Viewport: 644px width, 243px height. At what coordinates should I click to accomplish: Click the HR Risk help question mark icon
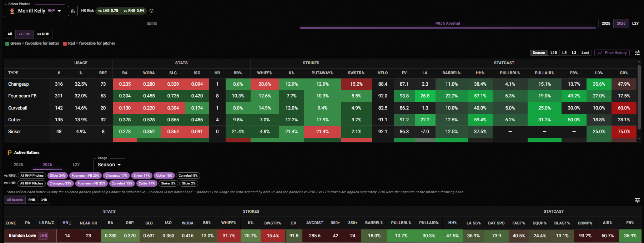coord(151,11)
